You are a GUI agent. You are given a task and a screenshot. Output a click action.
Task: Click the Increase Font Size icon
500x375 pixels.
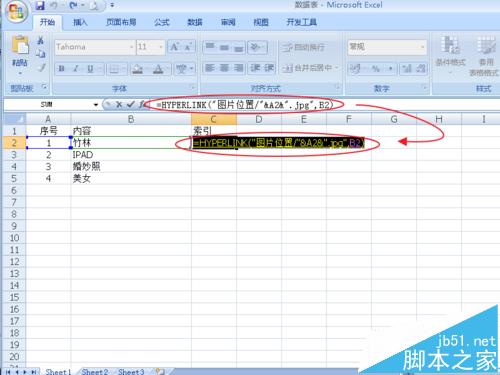175,47
